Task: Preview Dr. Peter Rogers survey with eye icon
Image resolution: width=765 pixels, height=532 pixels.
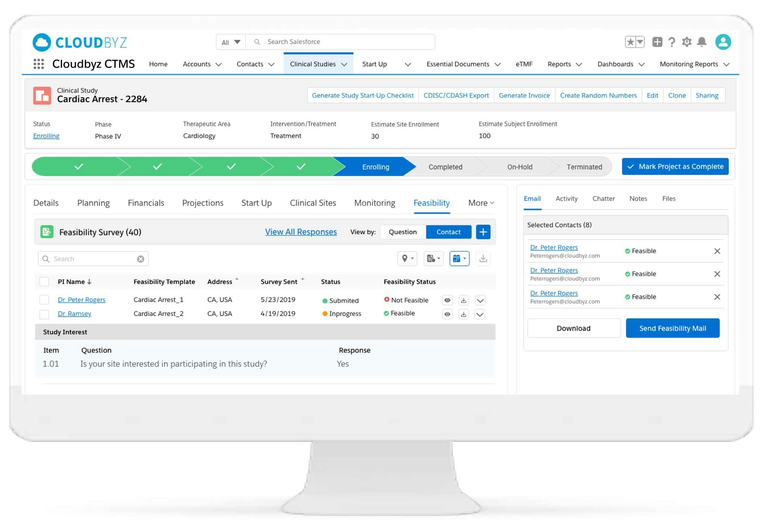Action: coord(447,300)
